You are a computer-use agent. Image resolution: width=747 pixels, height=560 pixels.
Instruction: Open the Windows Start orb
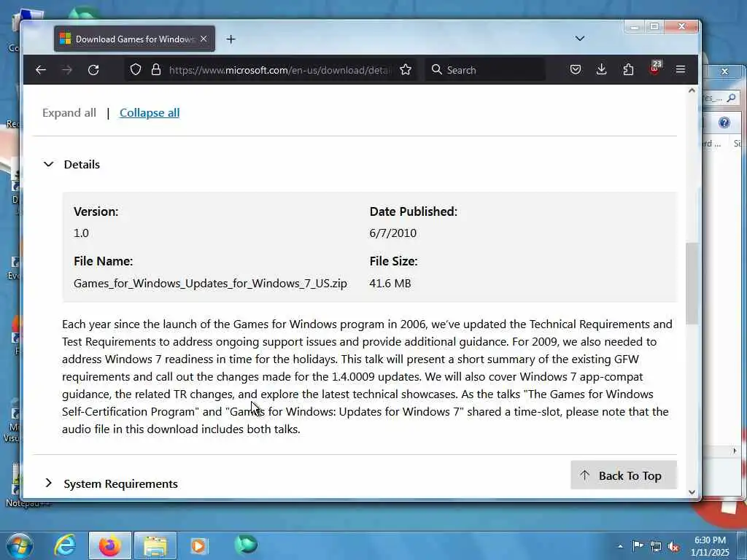20,545
